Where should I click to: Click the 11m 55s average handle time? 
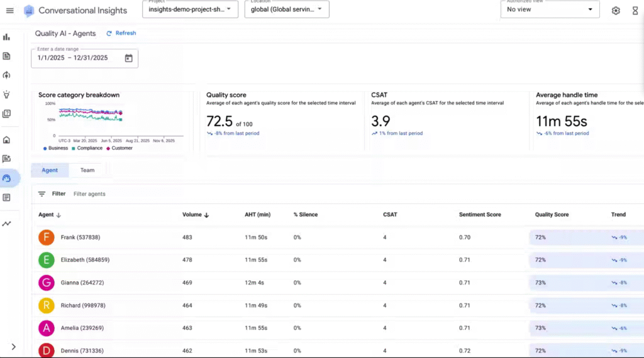562,121
